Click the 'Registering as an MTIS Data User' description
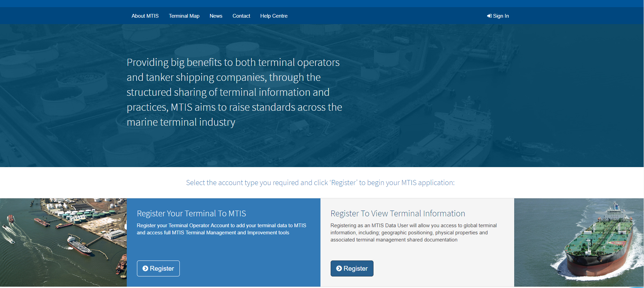Screen dimensions: 644x288 [x=414, y=233]
